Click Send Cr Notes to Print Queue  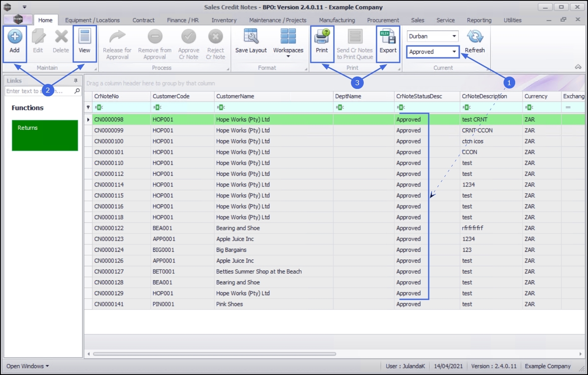click(x=355, y=45)
